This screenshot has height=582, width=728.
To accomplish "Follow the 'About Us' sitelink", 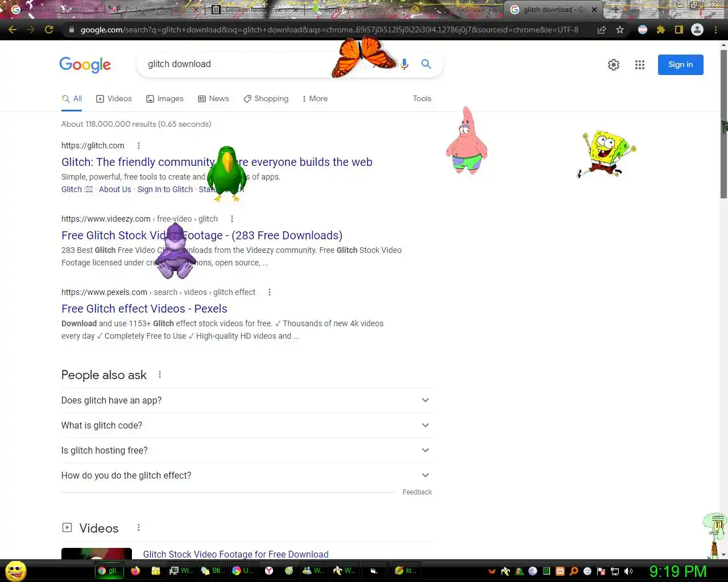I will (x=115, y=189).
